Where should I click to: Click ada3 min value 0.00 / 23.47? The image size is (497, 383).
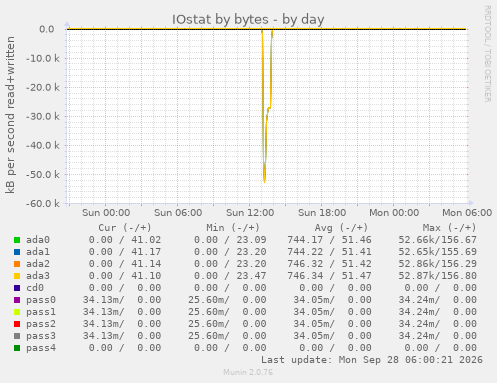coord(230,276)
